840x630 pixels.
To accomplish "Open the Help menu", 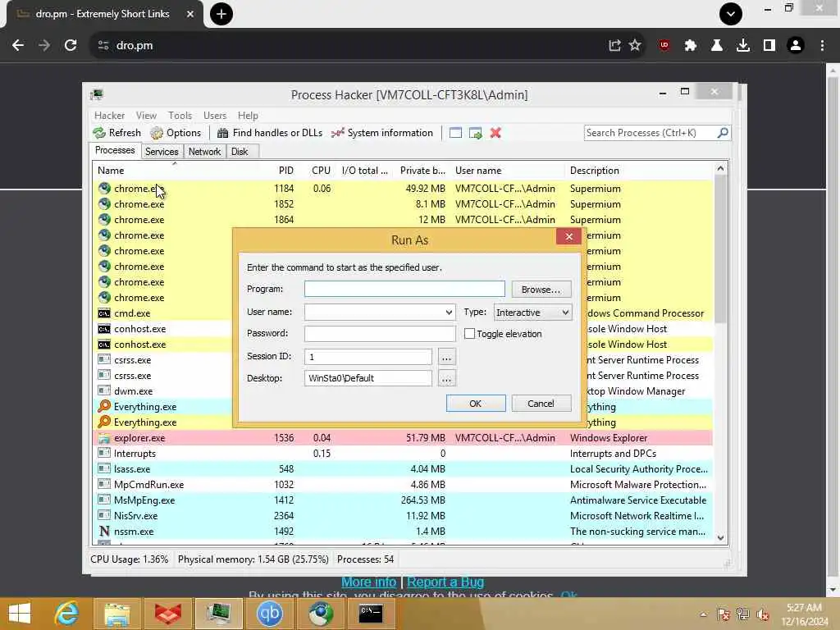I will (248, 116).
